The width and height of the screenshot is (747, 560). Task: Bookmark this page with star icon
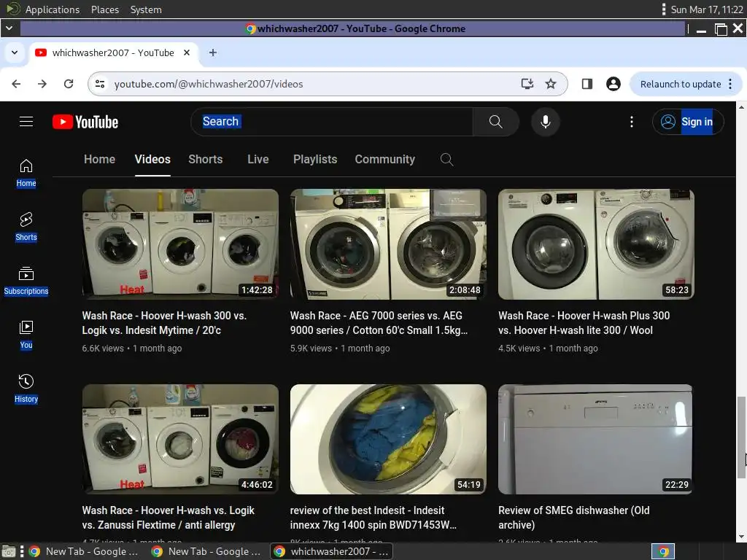tap(551, 84)
